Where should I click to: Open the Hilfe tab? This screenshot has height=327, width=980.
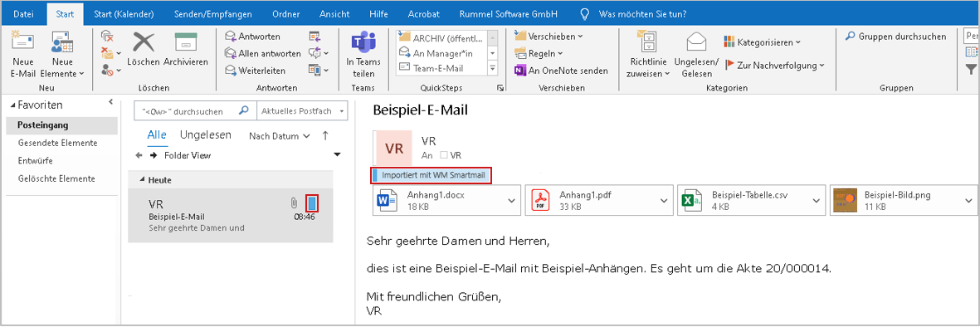[x=378, y=13]
